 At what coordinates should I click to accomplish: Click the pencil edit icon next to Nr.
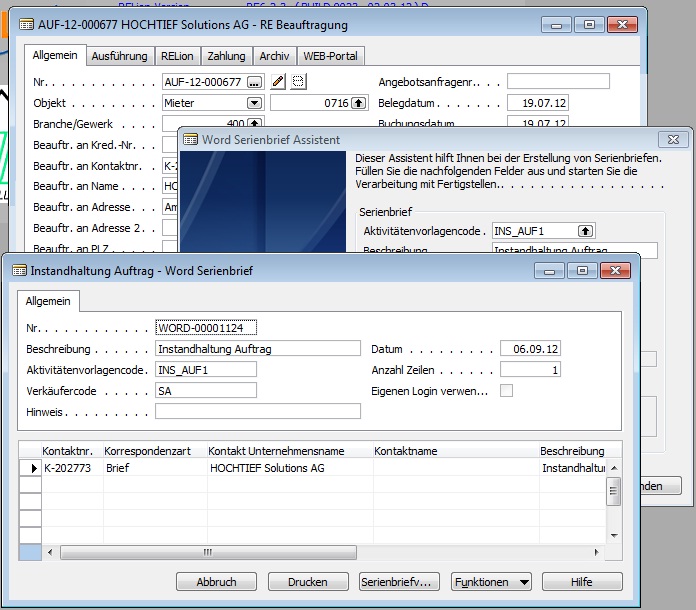pyautogui.click(x=278, y=81)
